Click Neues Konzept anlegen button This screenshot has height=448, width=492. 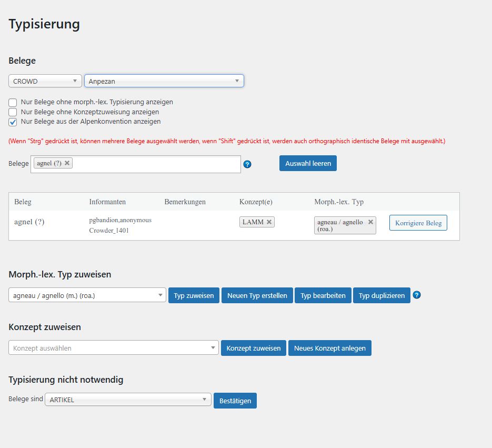329,348
